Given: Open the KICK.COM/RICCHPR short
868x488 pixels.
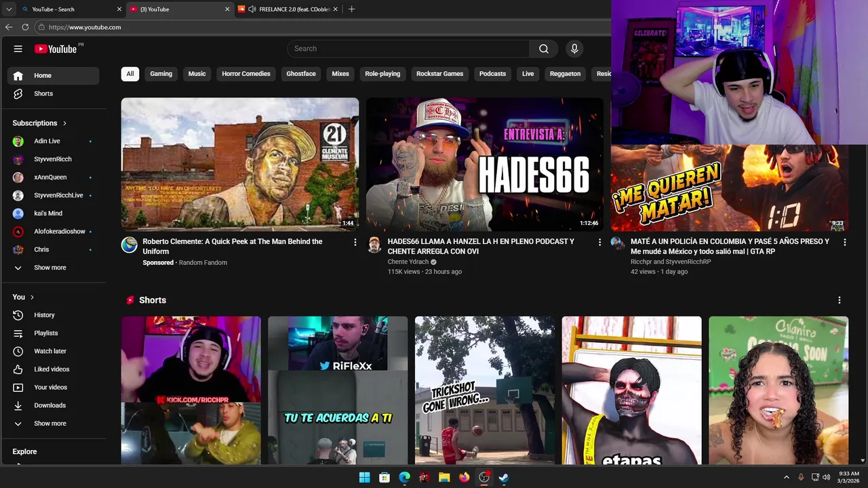Looking at the screenshot, I should [191, 390].
